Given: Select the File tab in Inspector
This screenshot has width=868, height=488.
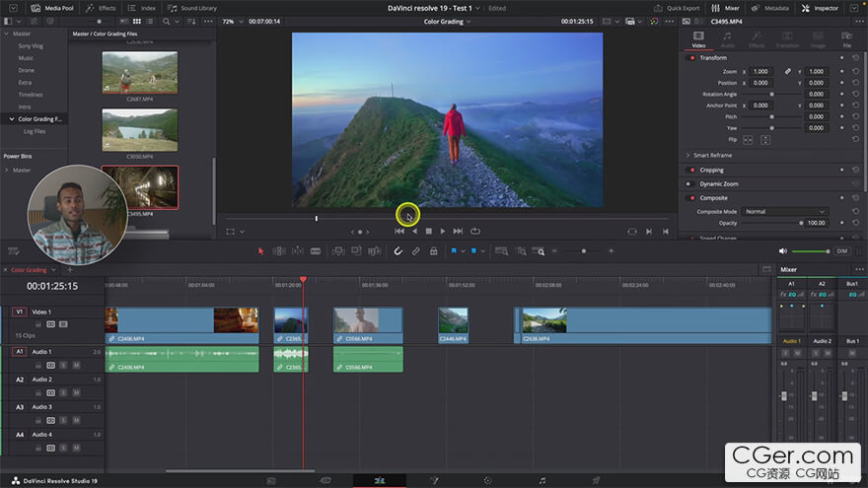Looking at the screenshot, I should (846, 39).
